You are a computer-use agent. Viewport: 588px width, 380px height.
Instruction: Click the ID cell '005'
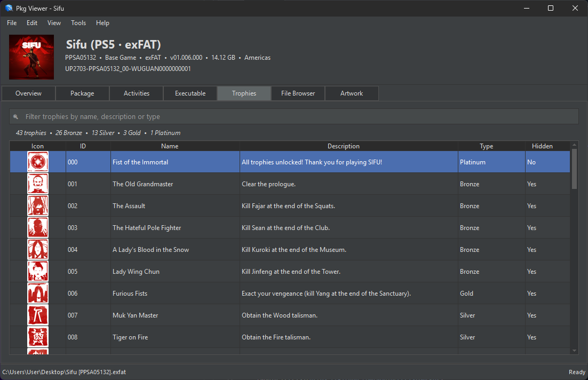(x=88, y=272)
